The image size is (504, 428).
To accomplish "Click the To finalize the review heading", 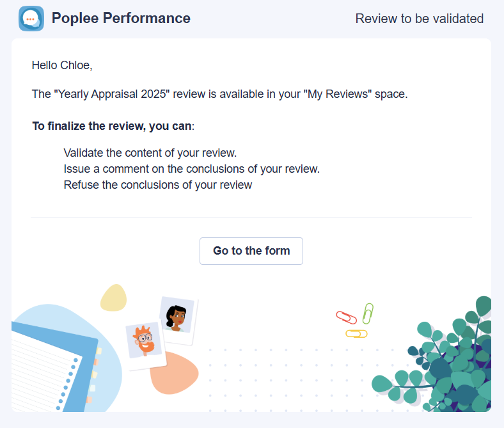I will [x=113, y=126].
